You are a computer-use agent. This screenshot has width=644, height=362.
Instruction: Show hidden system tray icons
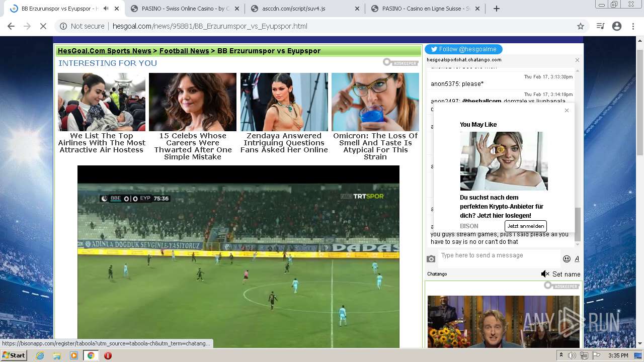[x=561, y=355]
